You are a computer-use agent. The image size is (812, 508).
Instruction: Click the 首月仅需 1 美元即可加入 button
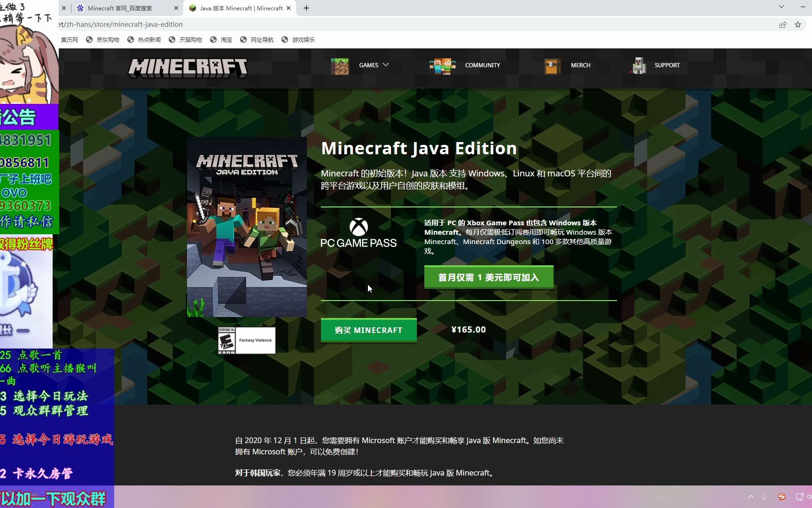(x=488, y=277)
